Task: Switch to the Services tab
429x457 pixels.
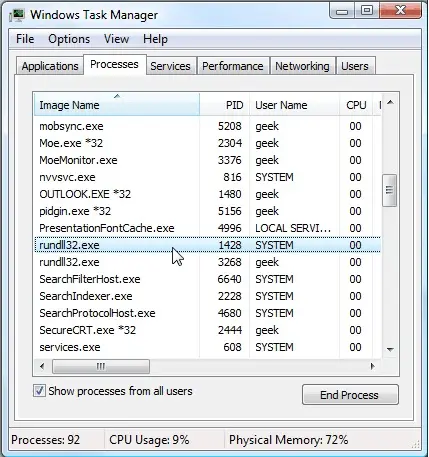Action: (170, 66)
